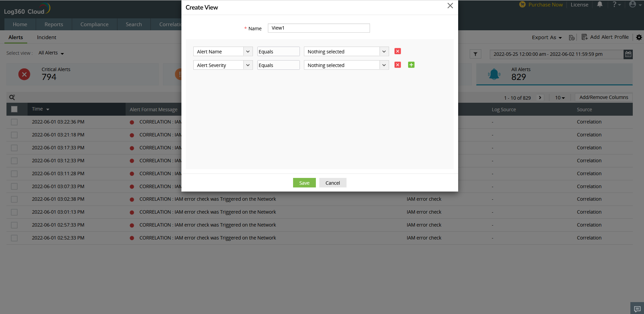Click the date range input field
Screen dimensions: 644x314
pyautogui.click(x=557, y=54)
